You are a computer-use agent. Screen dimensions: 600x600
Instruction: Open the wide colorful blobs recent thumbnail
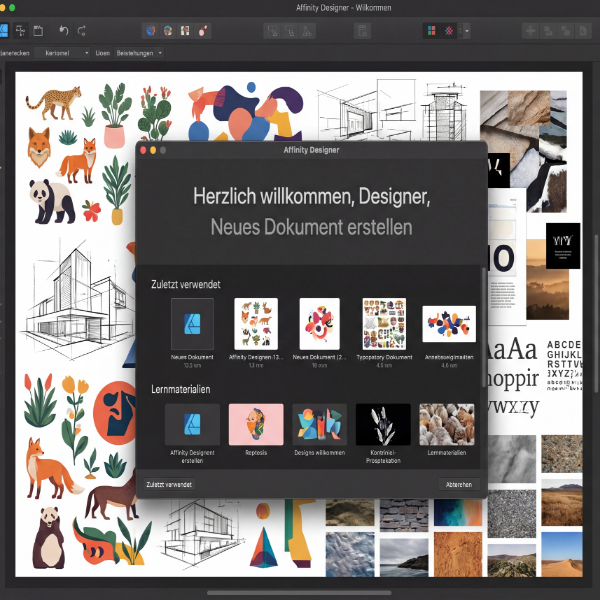[x=449, y=324]
